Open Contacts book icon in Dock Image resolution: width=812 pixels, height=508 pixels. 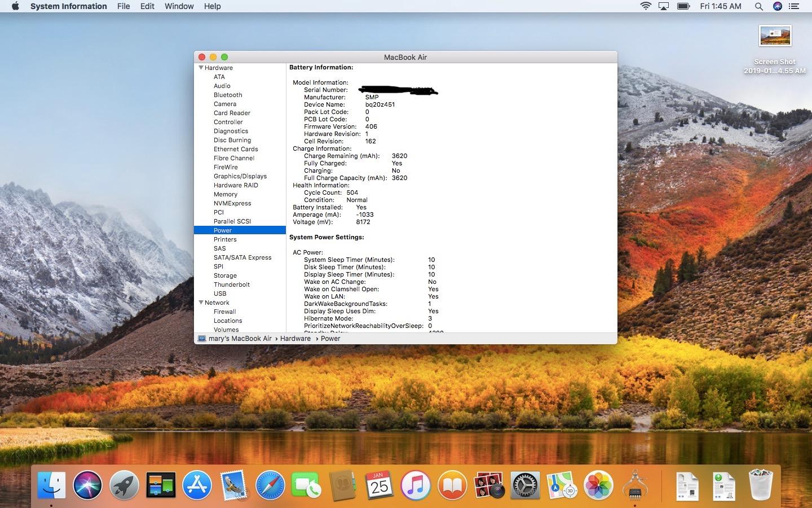(343, 485)
